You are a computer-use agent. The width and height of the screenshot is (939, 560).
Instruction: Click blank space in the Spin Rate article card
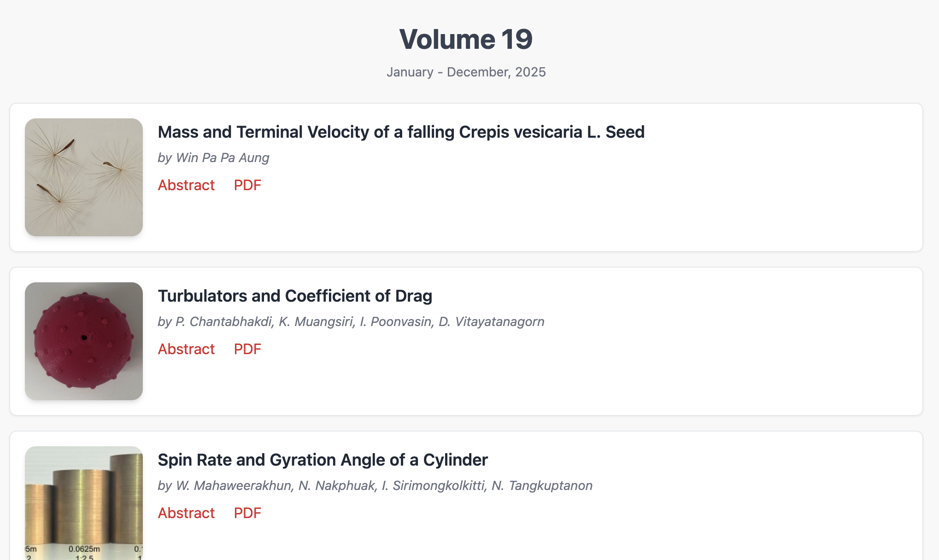click(691, 530)
